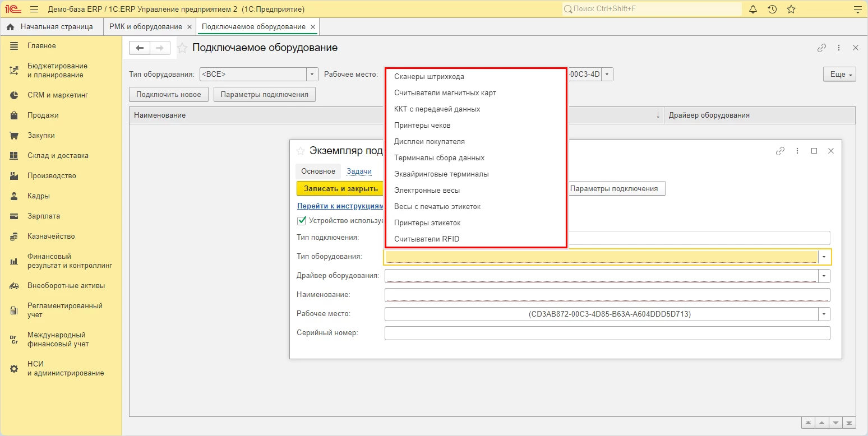Click the Подключить новое button
The width and height of the screenshot is (868, 436).
pyautogui.click(x=168, y=94)
